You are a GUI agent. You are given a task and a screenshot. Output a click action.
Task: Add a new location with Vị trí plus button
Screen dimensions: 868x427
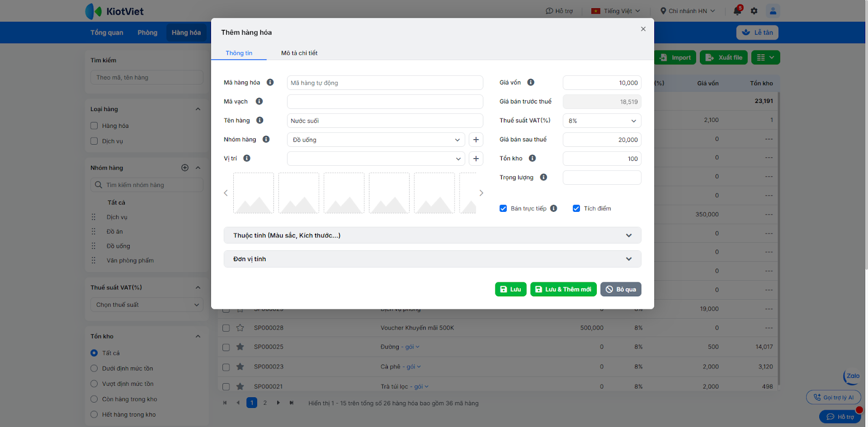tap(476, 159)
